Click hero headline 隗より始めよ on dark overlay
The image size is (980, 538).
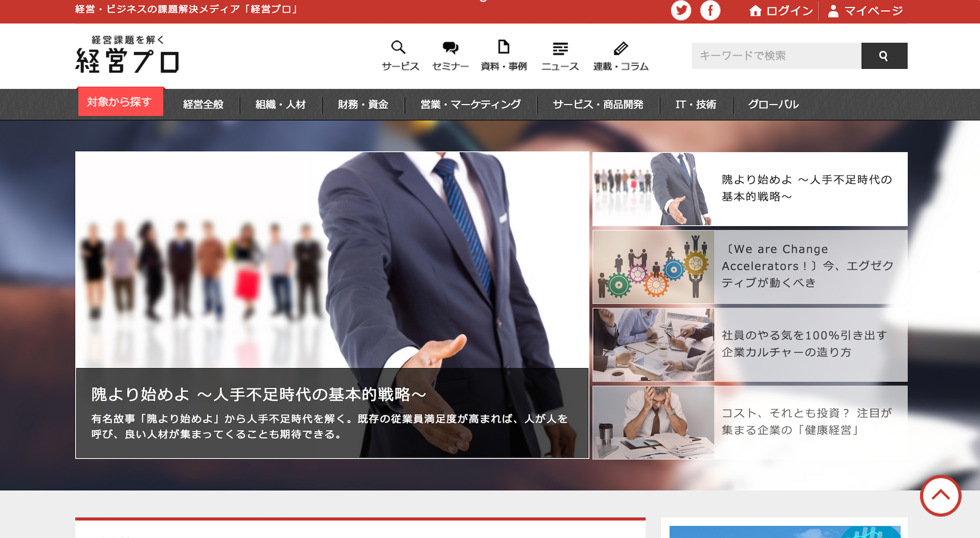[258, 394]
